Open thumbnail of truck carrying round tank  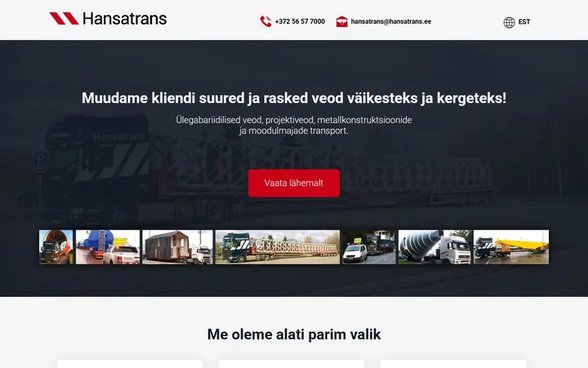pos(56,247)
